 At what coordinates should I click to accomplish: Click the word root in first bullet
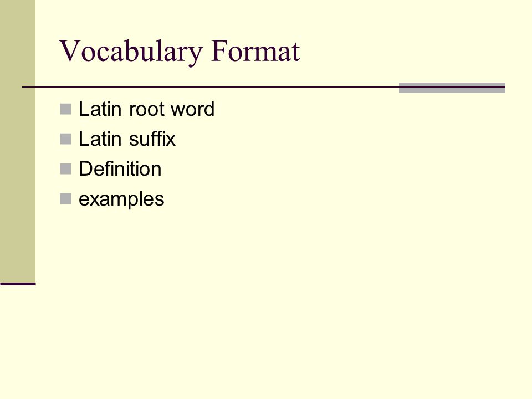coord(147,110)
